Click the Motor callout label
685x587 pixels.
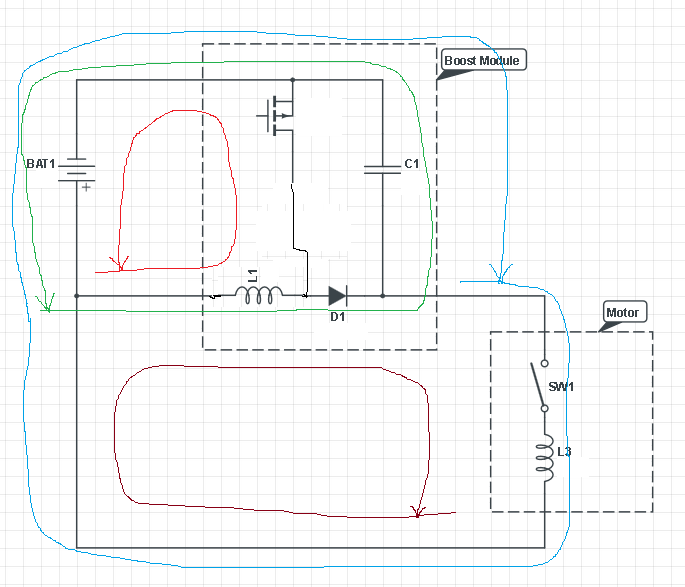tap(623, 313)
